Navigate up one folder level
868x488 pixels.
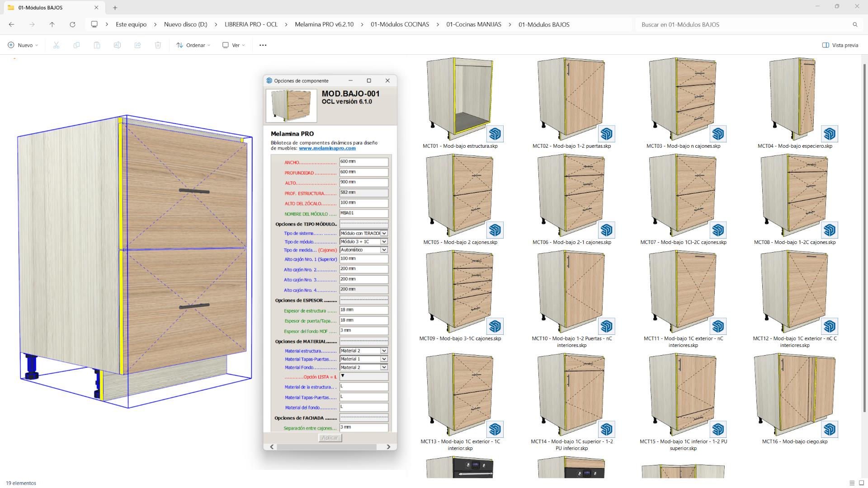(x=52, y=24)
